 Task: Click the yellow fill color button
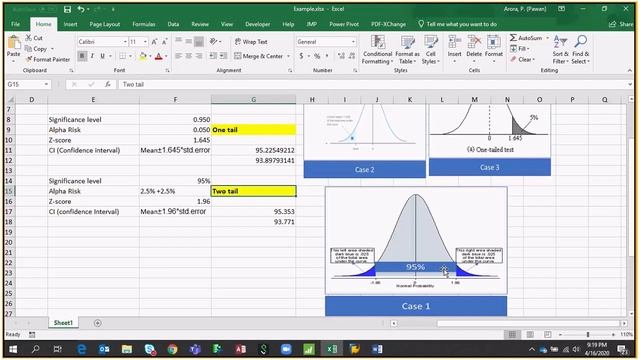point(142,56)
